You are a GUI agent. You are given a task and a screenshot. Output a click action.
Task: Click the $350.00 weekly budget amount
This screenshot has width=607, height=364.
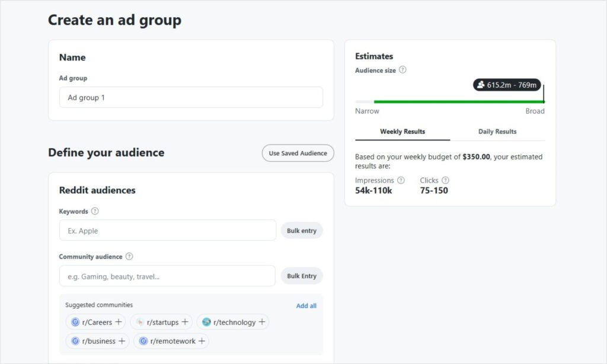click(x=476, y=157)
